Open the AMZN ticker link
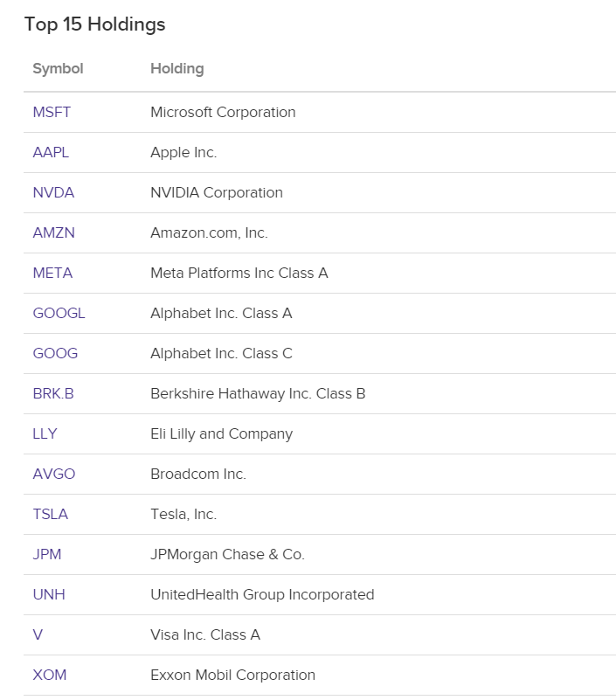 pyautogui.click(x=53, y=232)
